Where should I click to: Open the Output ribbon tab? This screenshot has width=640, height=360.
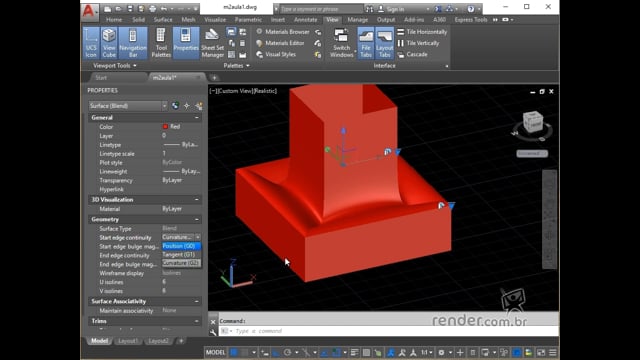click(386, 20)
